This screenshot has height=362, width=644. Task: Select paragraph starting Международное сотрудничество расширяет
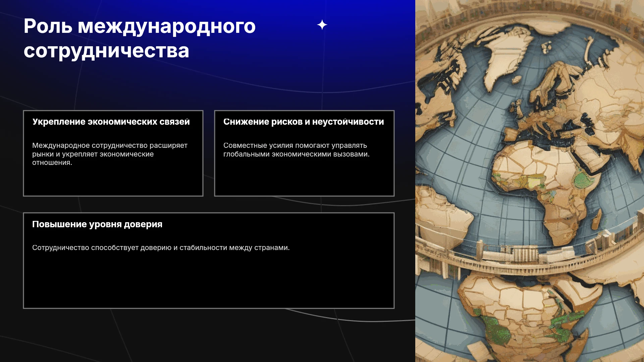(x=110, y=154)
